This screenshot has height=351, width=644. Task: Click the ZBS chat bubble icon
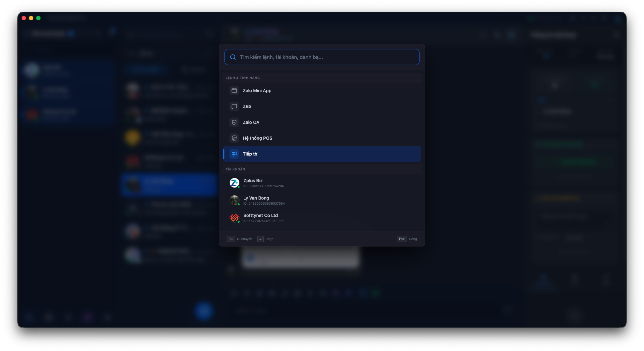(234, 106)
